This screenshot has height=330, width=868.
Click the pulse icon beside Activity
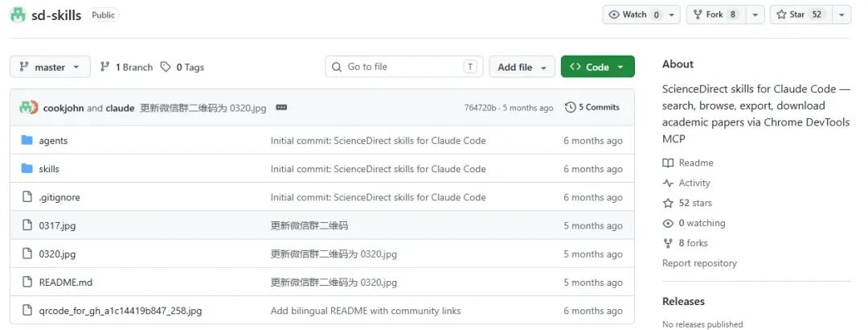click(x=668, y=183)
